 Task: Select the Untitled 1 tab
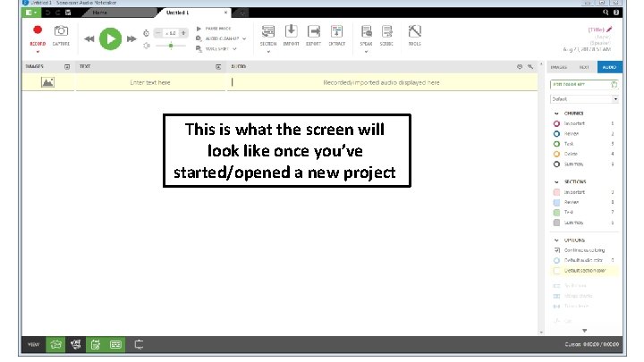[x=177, y=13]
